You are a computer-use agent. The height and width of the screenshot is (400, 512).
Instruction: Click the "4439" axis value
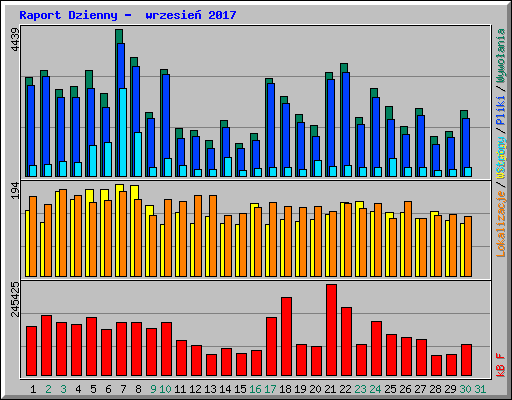point(15,40)
